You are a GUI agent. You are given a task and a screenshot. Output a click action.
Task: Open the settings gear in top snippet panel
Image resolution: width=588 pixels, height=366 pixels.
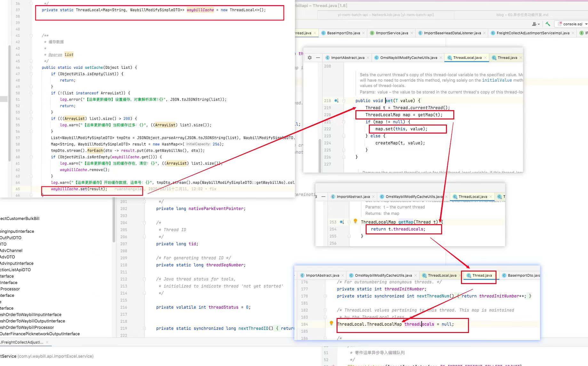point(309,58)
